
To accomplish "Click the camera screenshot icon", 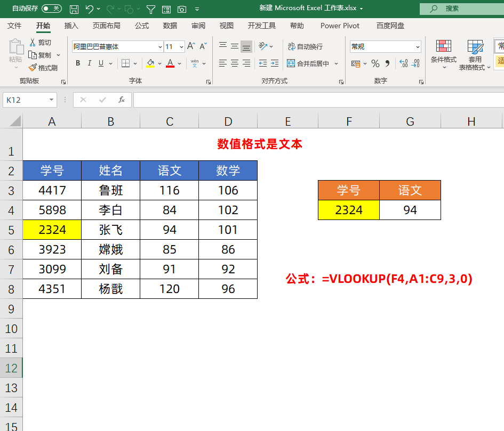I will [182, 9].
